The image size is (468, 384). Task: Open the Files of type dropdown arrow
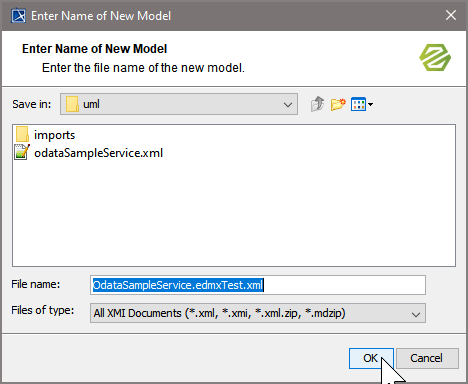coord(416,314)
